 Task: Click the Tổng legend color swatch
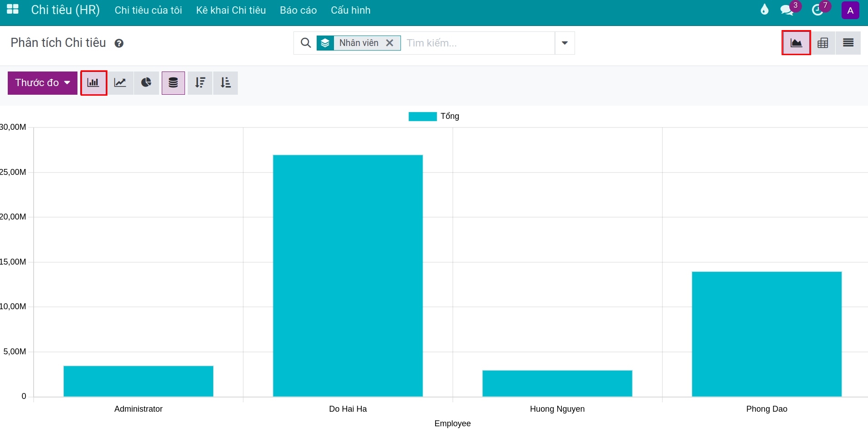click(x=423, y=117)
